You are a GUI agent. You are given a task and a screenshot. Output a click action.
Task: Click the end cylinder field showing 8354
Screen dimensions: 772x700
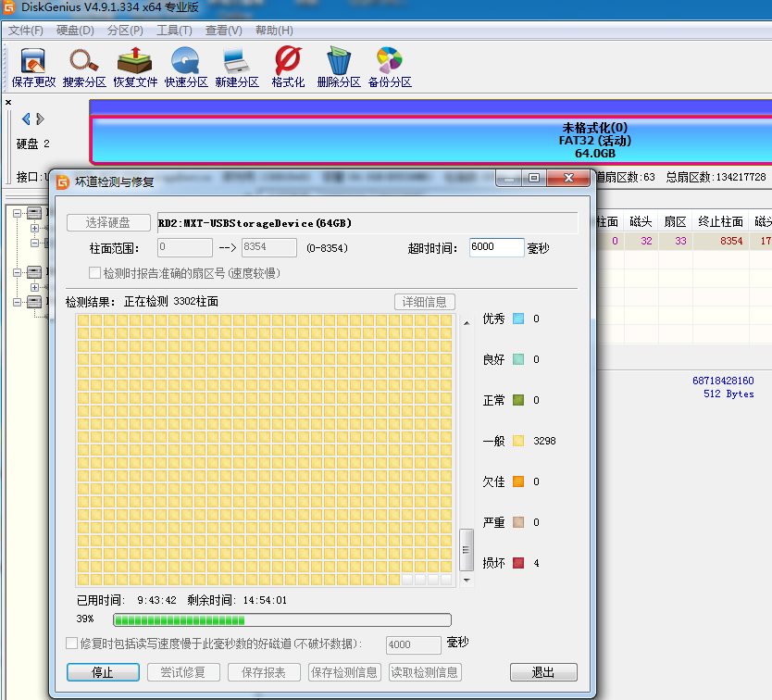[269, 247]
